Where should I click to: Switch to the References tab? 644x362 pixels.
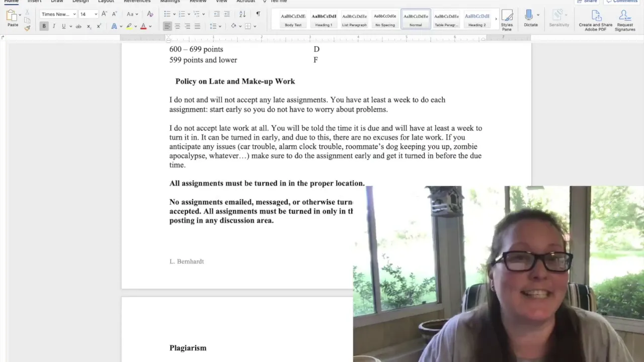[137, 2]
